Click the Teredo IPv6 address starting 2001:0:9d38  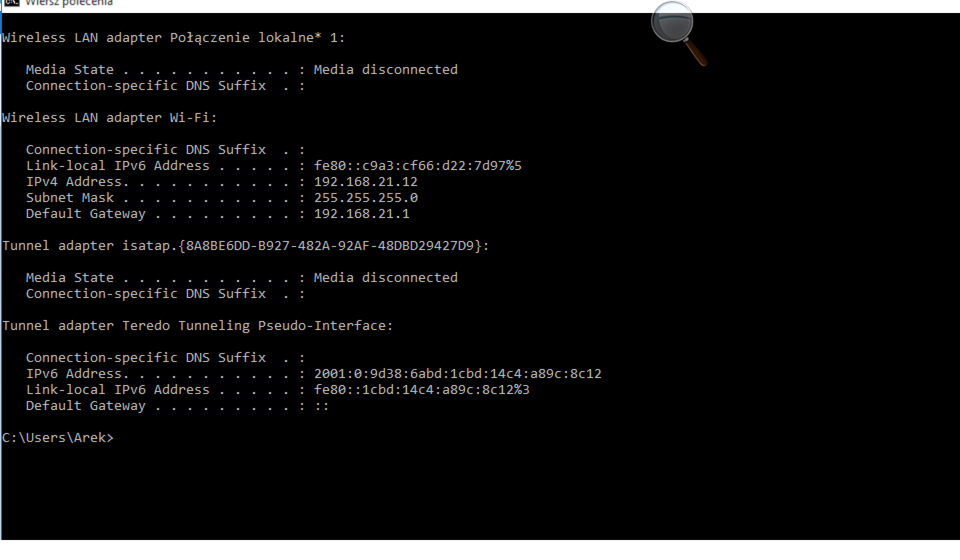pos(457,373)
